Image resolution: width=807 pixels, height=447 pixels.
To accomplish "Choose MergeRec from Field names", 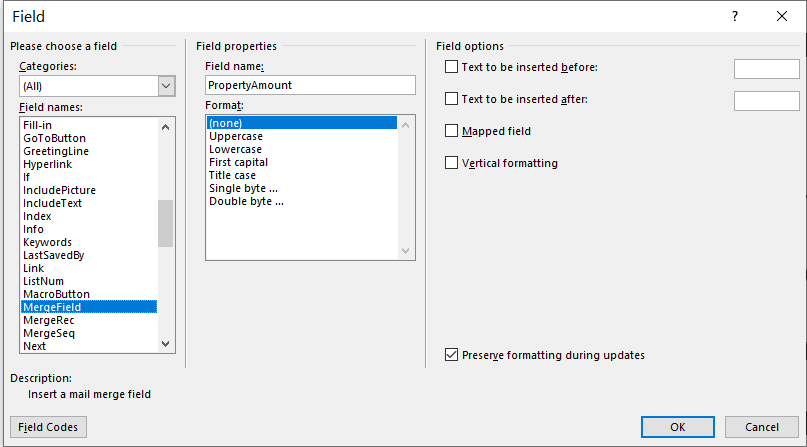I will pos(48,320).
